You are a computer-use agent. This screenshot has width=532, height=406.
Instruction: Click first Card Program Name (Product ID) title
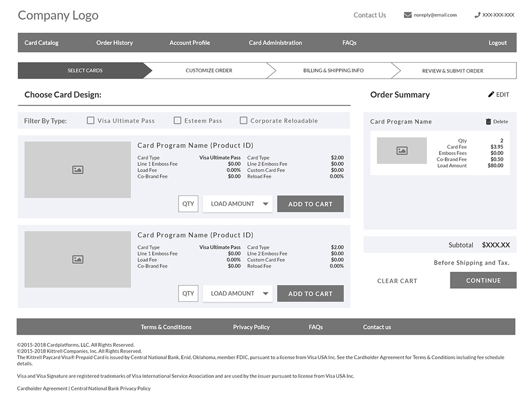coord(196,145)
